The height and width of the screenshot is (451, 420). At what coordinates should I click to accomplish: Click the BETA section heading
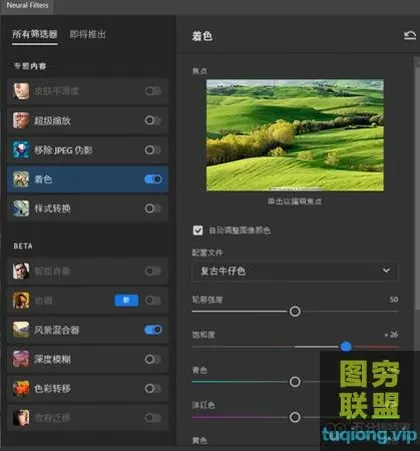[x=23, y=246]
